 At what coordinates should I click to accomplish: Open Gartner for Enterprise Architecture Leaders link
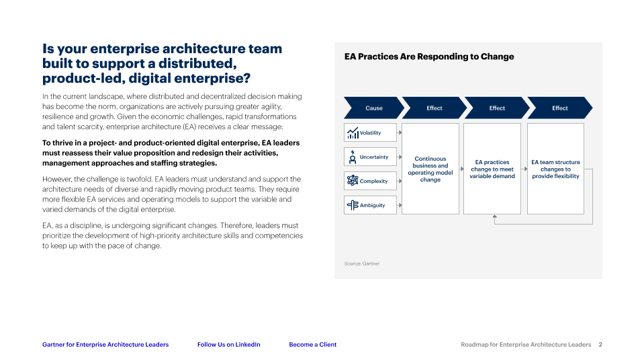(x=105, y=344)
